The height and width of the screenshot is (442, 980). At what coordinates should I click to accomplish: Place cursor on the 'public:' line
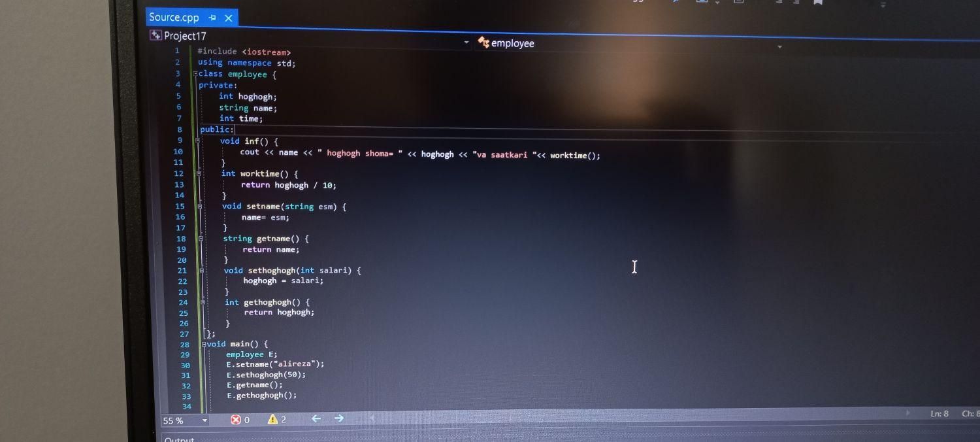tap(217, 129)
